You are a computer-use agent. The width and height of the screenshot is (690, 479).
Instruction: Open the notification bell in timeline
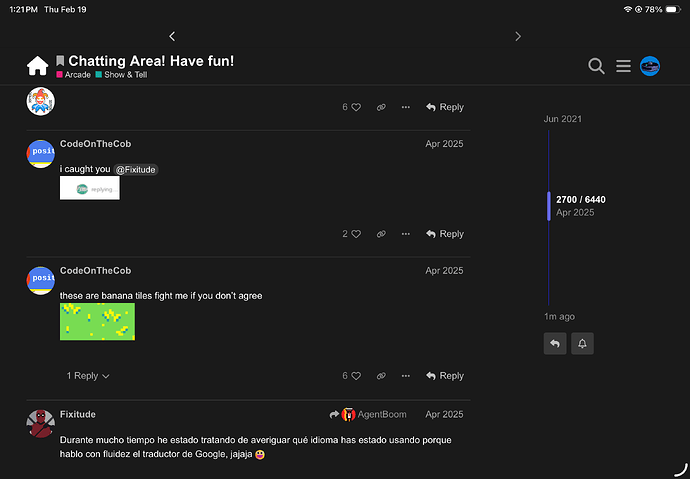582,344
